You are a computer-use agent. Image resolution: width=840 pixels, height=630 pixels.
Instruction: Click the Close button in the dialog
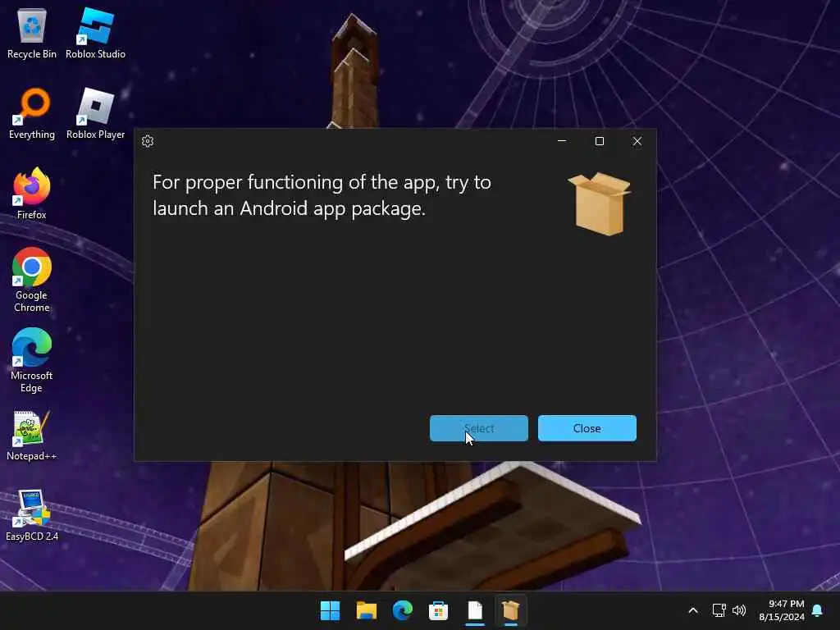point(587,428)
